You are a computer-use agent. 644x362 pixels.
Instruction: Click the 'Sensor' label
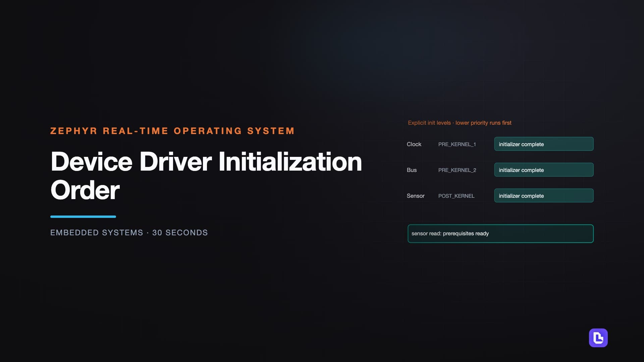click(x=416, y=196)
